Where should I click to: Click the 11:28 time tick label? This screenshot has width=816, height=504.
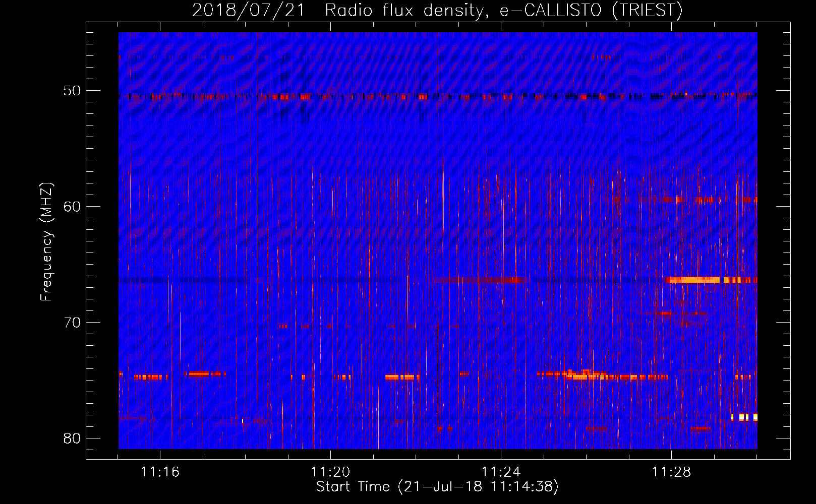671,472
